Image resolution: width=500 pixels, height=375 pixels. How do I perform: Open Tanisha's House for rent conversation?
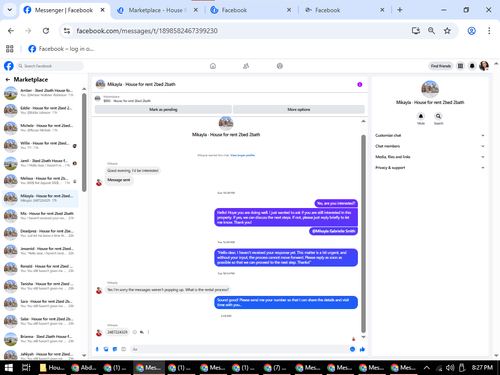[x=40, y=286]
